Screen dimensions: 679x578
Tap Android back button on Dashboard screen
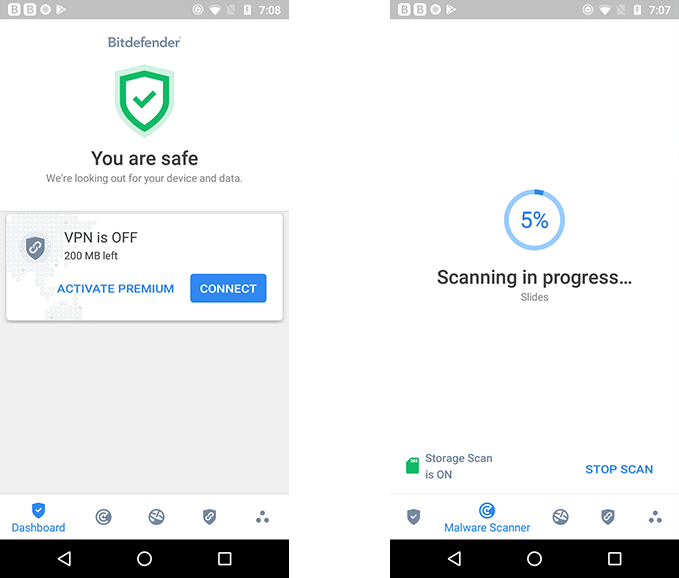[65, 559]
